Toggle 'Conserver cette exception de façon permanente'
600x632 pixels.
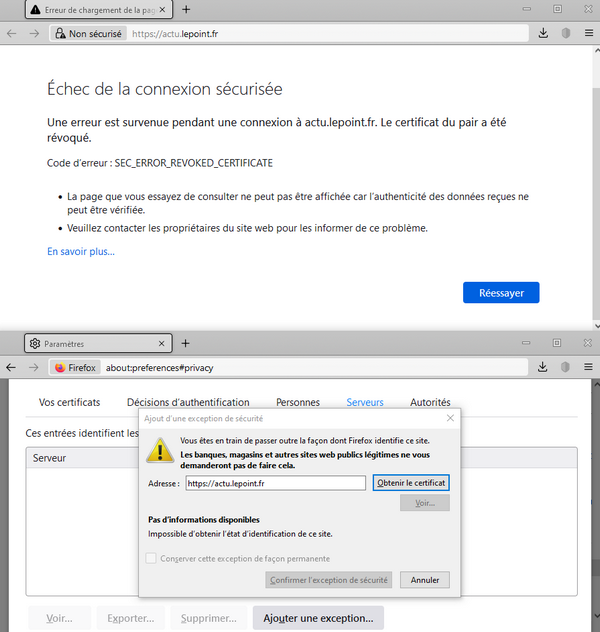coord(151,558)
